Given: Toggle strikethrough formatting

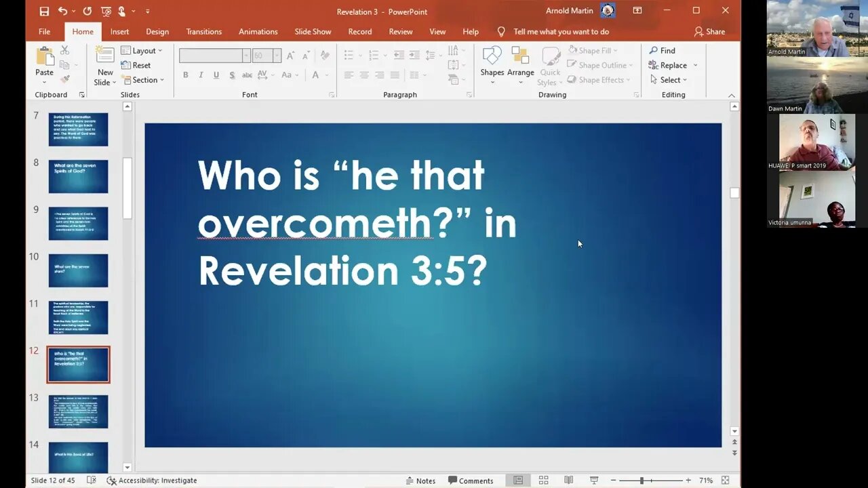Looking at the screenshot, I should 247,75.
